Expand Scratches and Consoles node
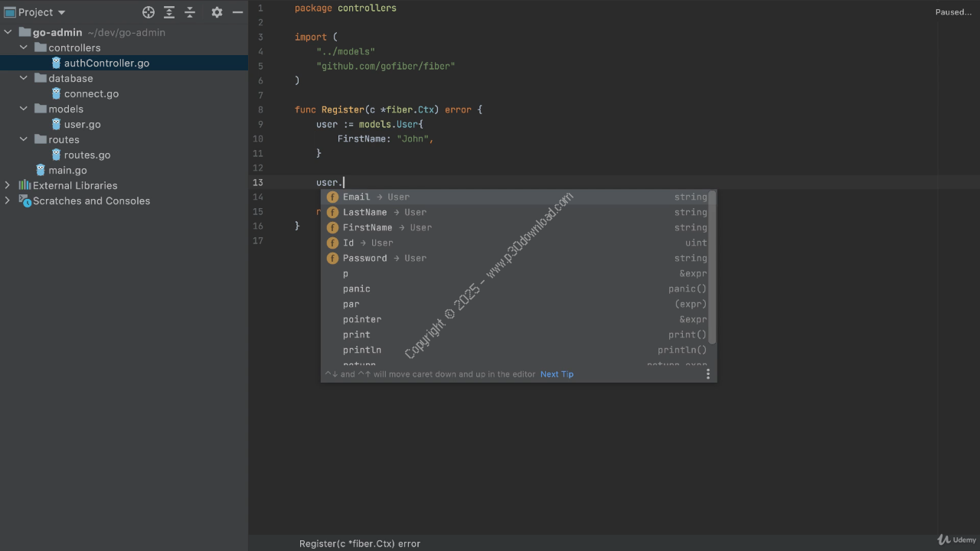The image size is (980, 551). (8, 201)
